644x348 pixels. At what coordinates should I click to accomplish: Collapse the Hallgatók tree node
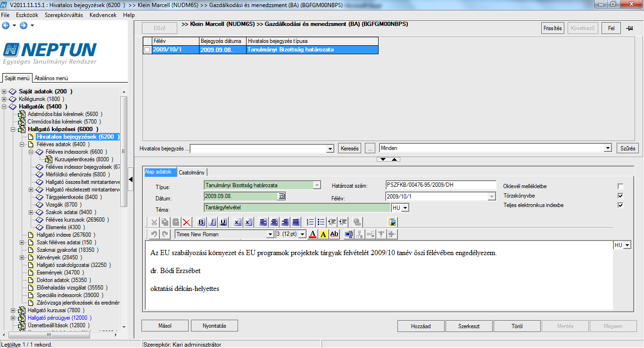click(x=4, y=107)
